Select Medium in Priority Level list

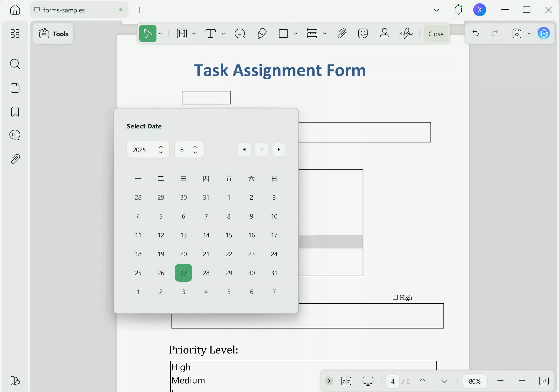(188, 380)
